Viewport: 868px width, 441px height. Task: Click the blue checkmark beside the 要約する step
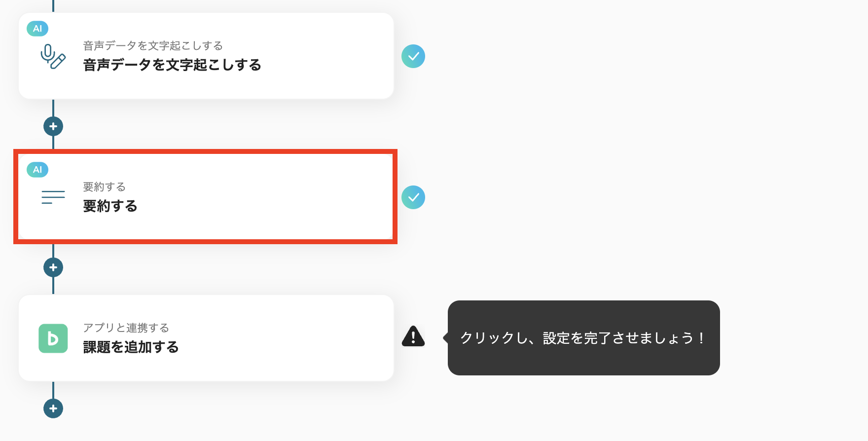click(x=413, y=197)
